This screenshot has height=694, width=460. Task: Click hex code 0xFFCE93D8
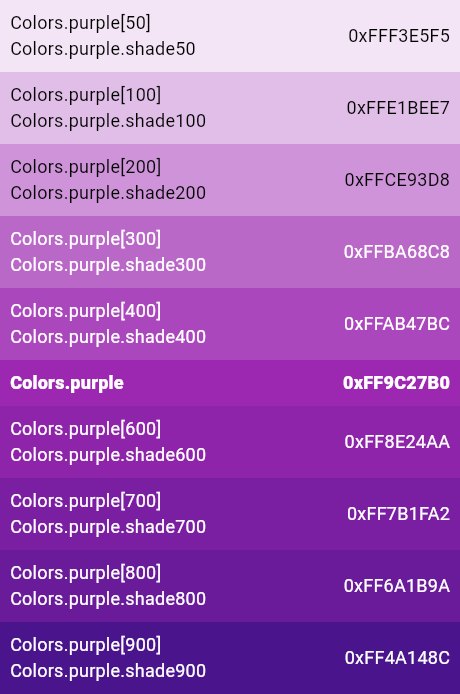[x=397, y=180]
